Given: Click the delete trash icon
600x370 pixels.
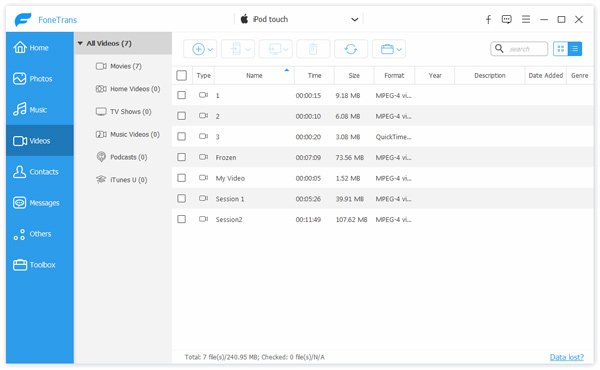Looking at the screenshot, I should tap(313, 49).
